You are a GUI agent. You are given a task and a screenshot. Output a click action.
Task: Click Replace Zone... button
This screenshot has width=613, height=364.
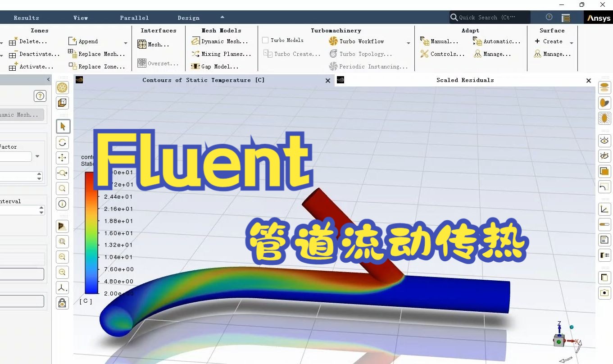(96, 67)
